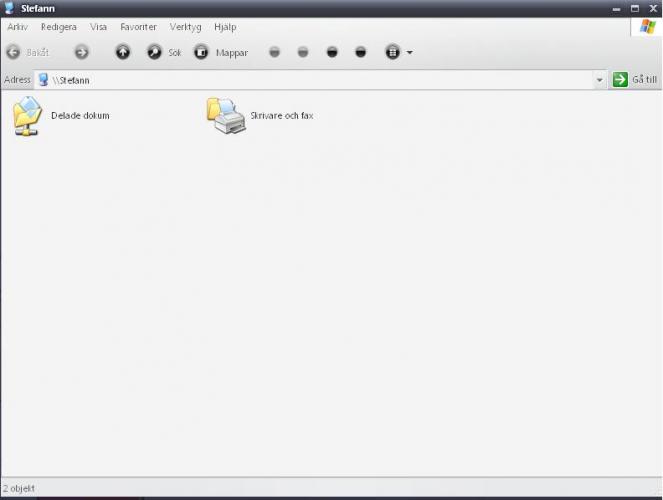
Task: Click the Bakåt (Back) arrow button
Action: [x=14, y=52]
